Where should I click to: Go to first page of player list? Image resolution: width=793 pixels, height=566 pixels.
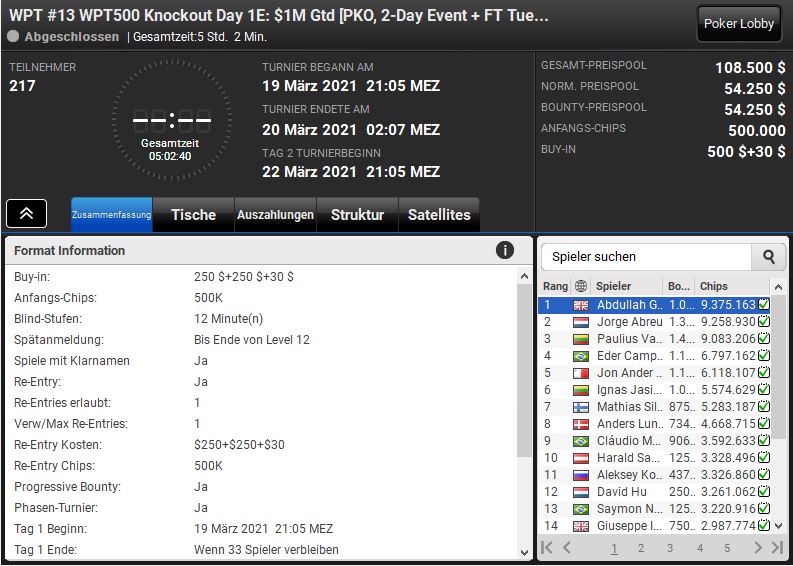coord(547,548)
